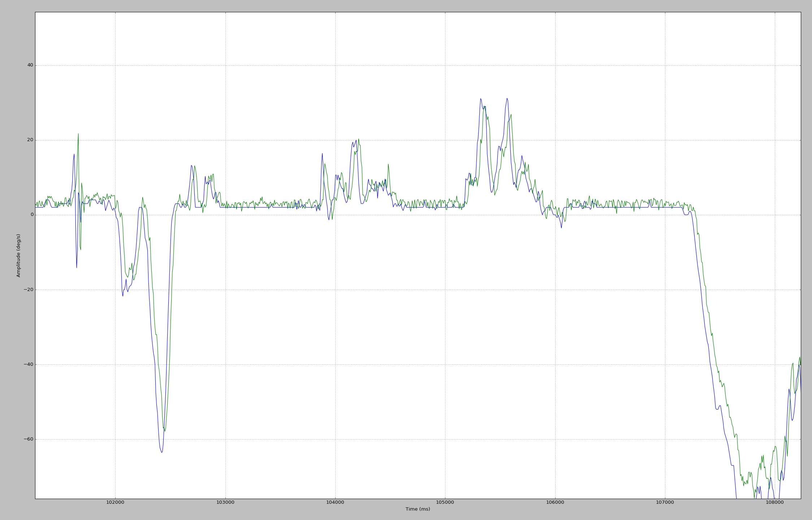Viewport: 812px width, 520px height.
Task: Click the green trough bottom near −58
Action: pos(165,431)
